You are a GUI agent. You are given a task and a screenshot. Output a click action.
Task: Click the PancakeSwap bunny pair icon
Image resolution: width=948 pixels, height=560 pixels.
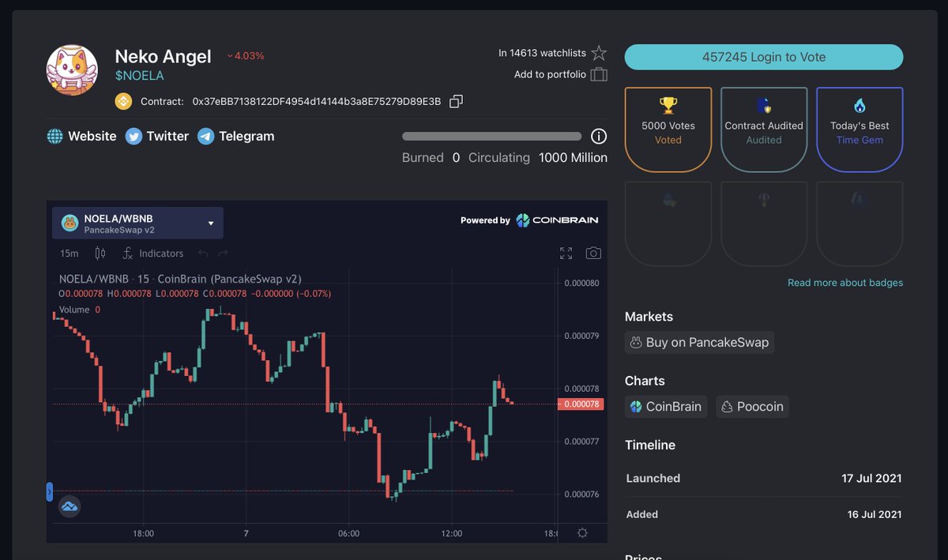tap(69, 223)
